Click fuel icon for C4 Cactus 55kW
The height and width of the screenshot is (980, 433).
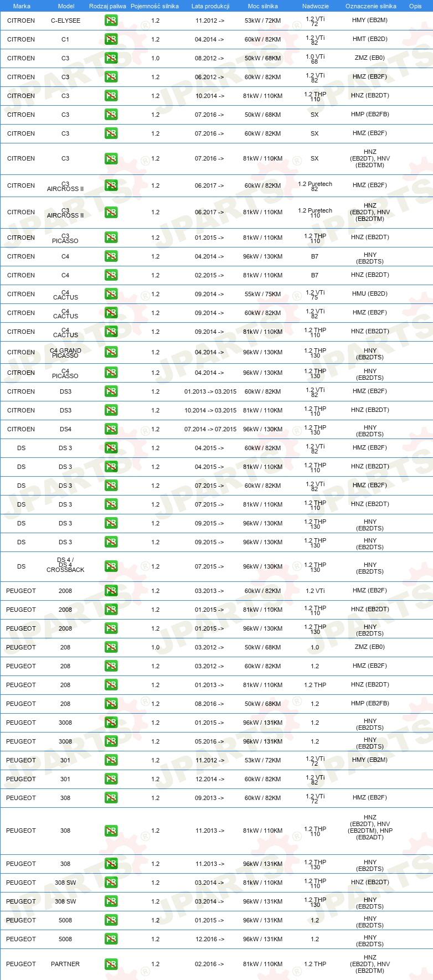[111, 294]
